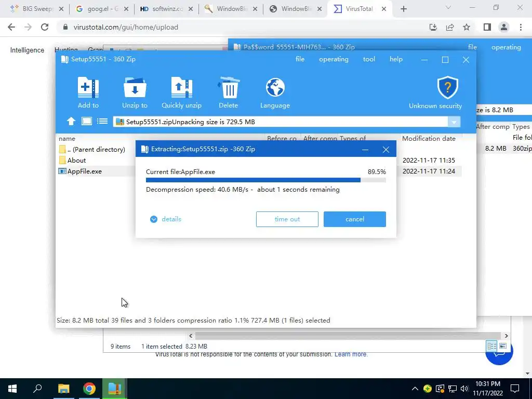Switch to the large icon view
532x399 pixels.
coord(87,121)
